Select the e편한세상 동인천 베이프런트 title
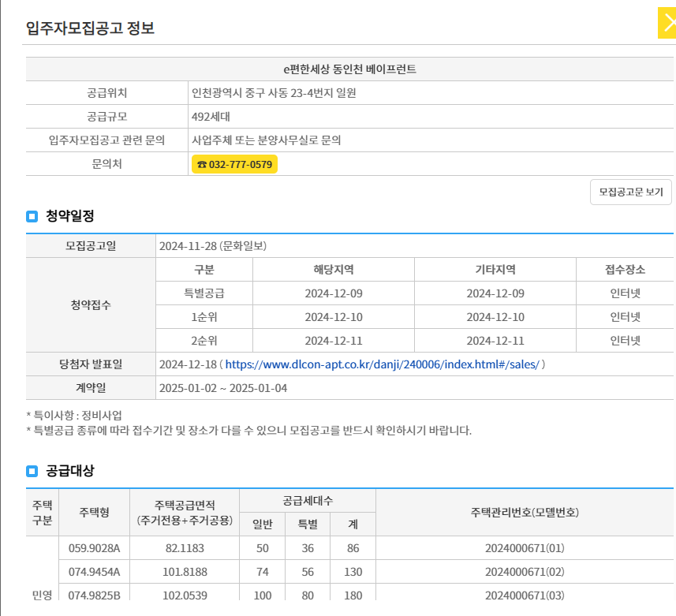 349,69
